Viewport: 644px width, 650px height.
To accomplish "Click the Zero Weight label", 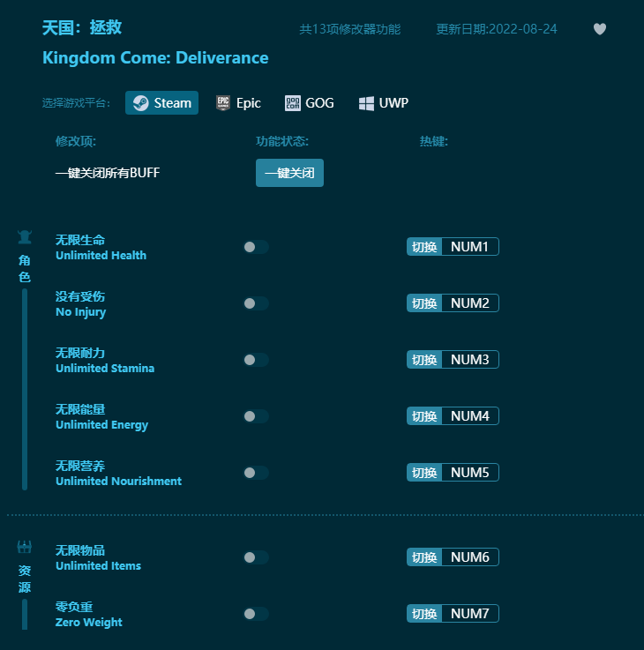I will click(x=89, y=623).
